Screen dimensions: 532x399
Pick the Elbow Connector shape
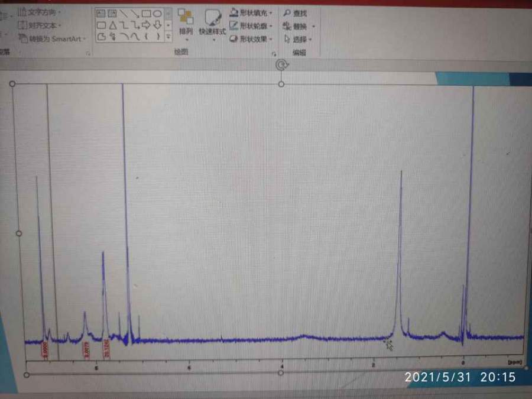(124, 25)
